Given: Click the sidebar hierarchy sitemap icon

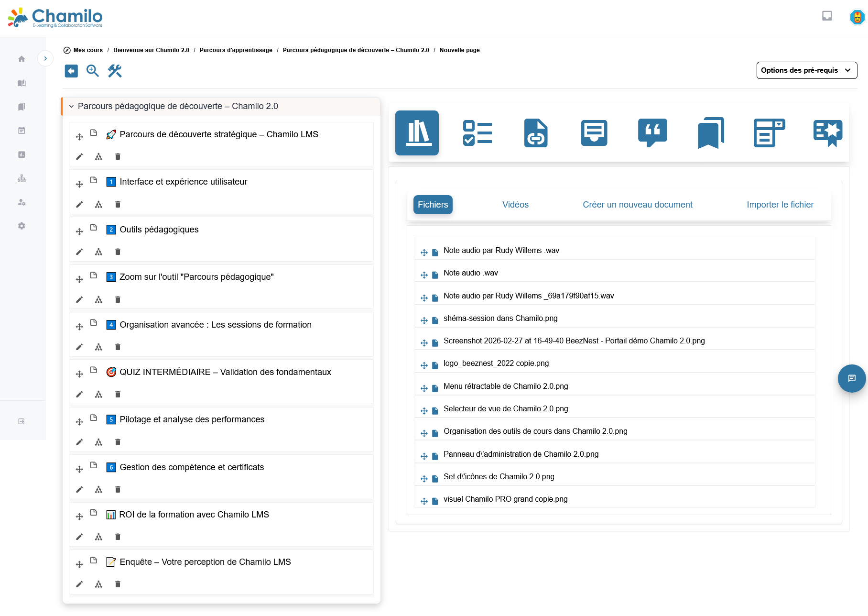Looking at the screenshot, I should [22, 178].
